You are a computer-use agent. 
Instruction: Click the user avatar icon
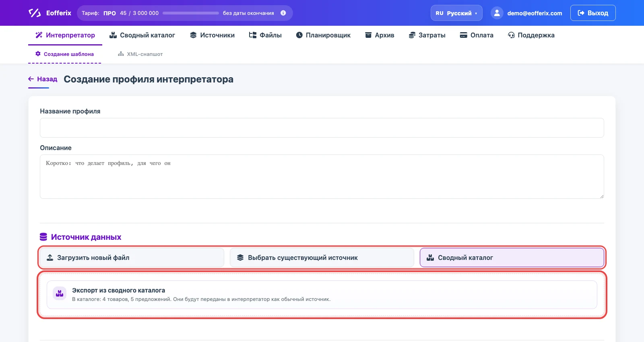497,13
